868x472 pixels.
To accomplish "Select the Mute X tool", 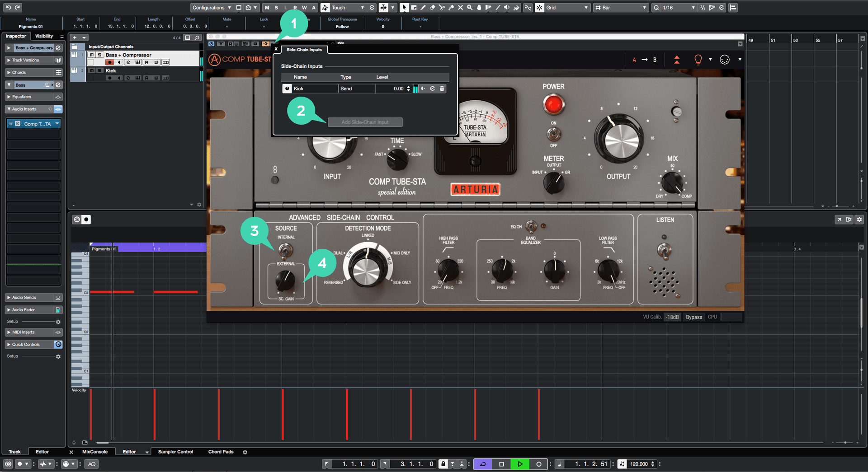I will (x=460, y=7).
